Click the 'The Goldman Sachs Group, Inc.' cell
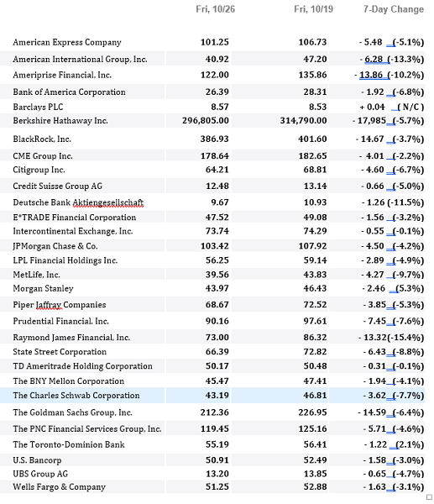434x504 pixels. pos(72,412)
